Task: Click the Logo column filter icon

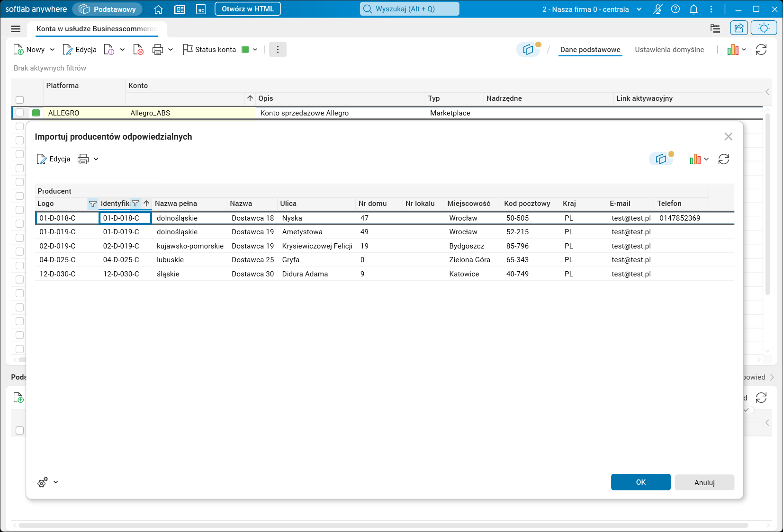Action: tap(93, 204)
